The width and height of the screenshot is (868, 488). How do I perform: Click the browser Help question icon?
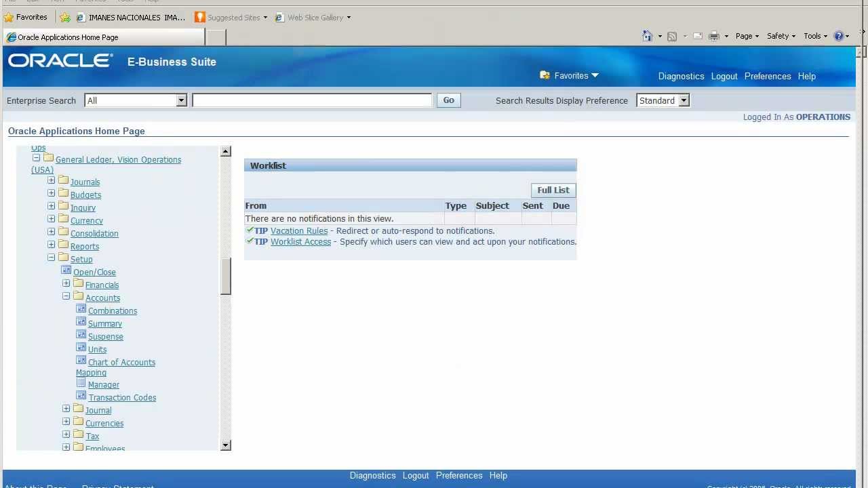[839, 36]
